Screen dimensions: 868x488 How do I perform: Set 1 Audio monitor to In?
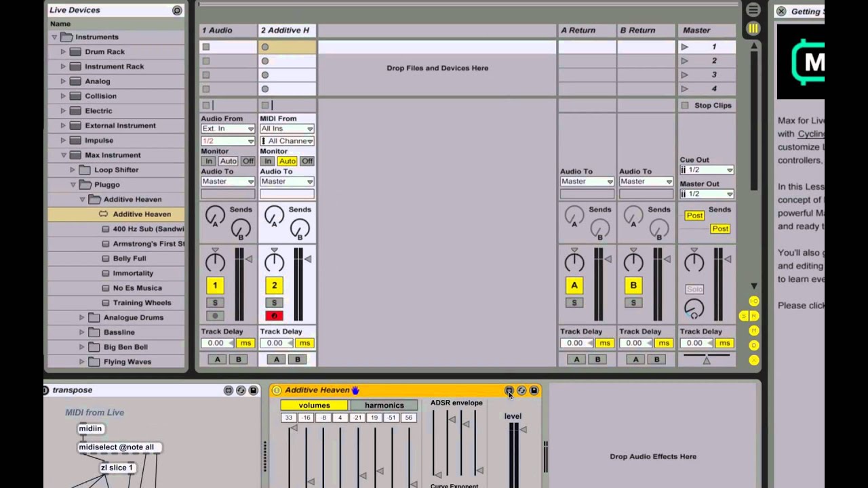[x=208, y=161]
